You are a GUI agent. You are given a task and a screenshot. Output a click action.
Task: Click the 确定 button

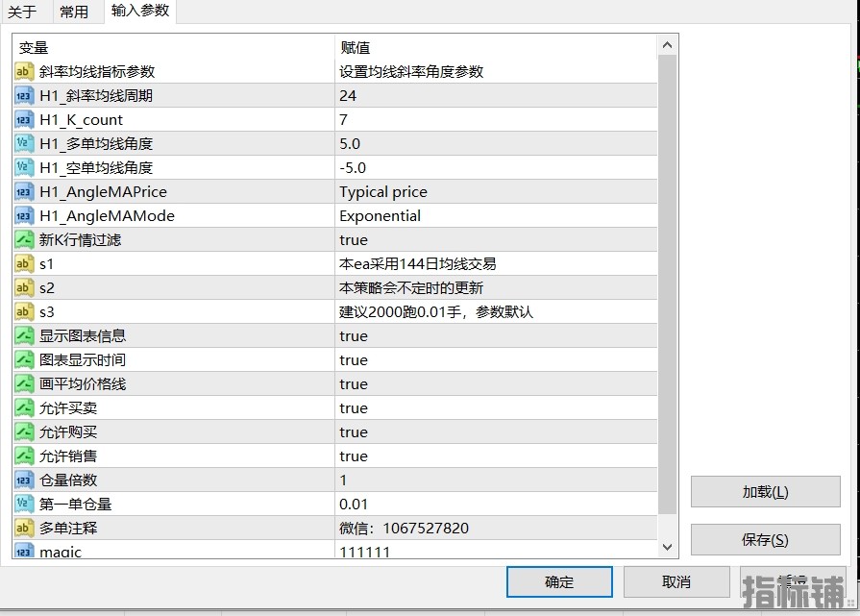point(559,582)
